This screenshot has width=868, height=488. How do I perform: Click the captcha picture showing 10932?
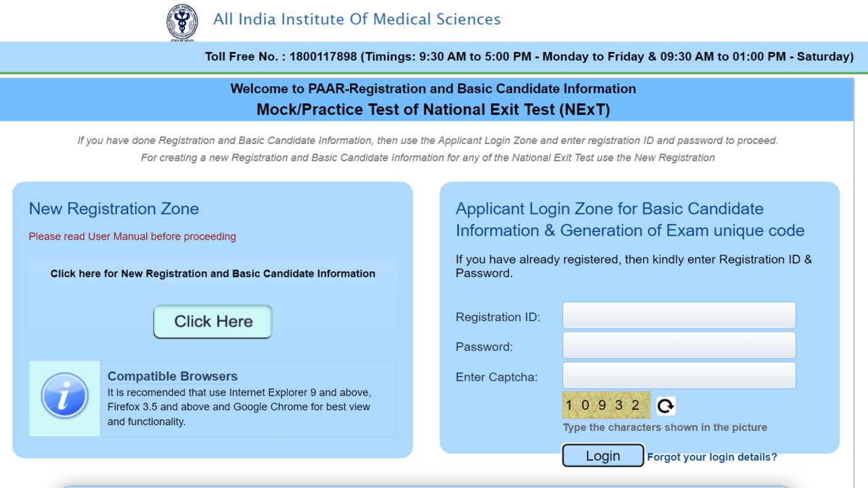point(606,406)
